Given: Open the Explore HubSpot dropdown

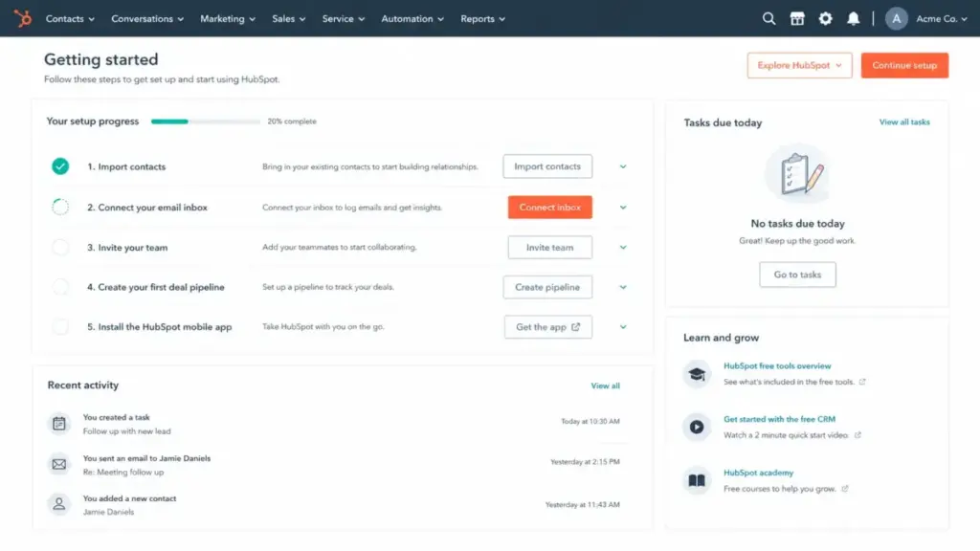Looking at the screenshot, I should tap(799, 66).
